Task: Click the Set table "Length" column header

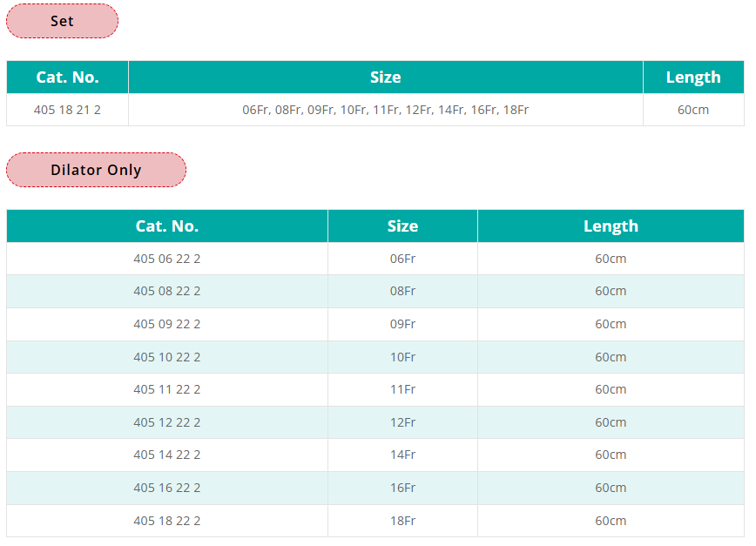Action: point(692,78)
